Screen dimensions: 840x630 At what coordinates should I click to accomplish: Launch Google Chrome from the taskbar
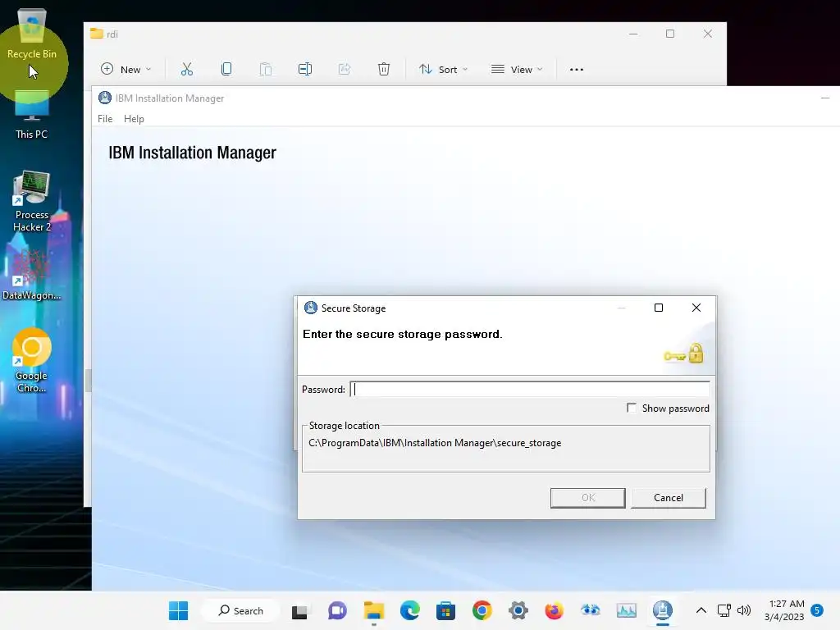(482, 610)
